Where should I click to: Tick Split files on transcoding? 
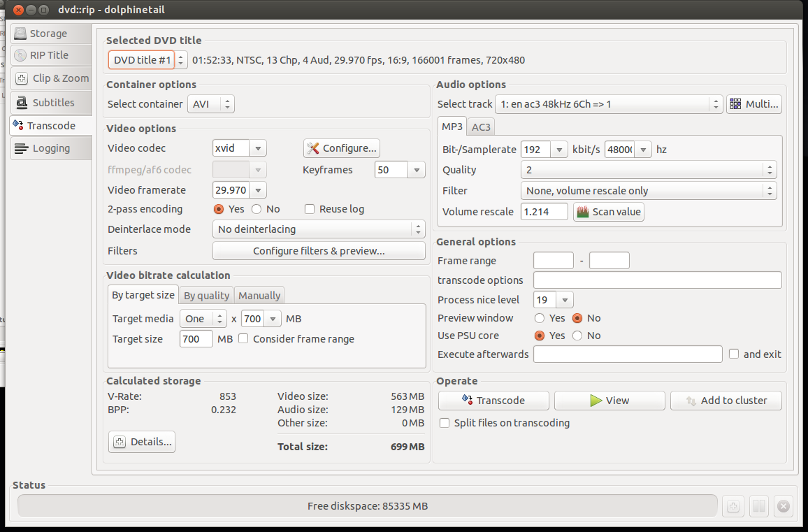click(x=444, y=423)
